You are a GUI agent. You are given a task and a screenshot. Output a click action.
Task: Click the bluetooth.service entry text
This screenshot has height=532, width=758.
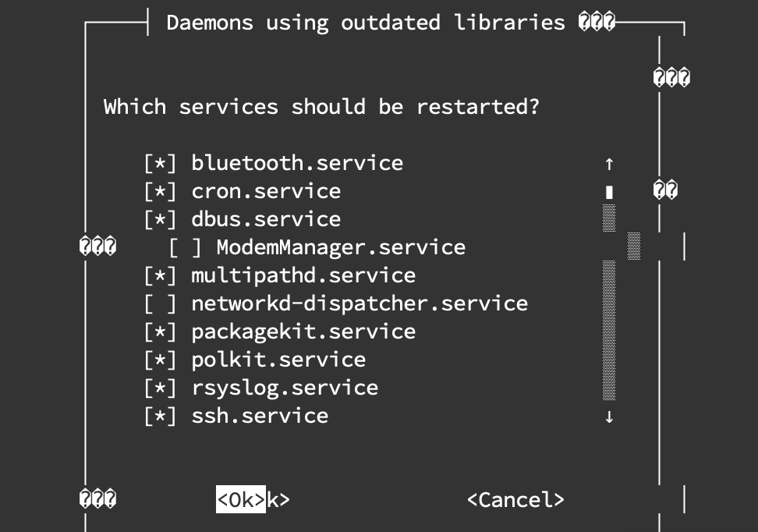(297, 164)
